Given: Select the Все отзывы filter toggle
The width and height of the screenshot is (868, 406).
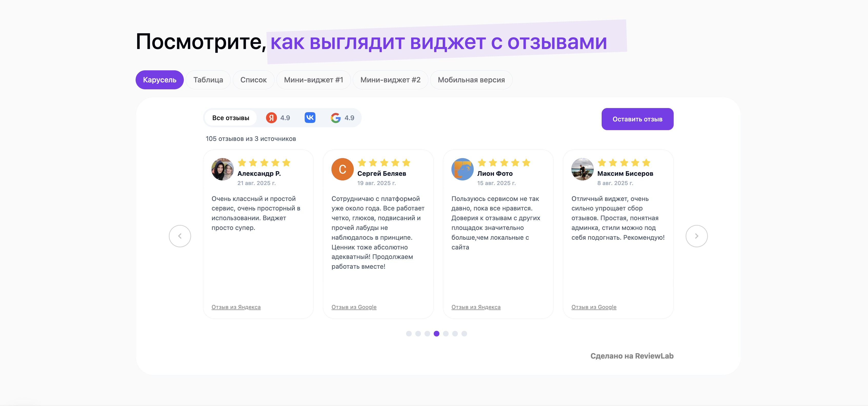Looking at the screenshot, I should (230, 118).
